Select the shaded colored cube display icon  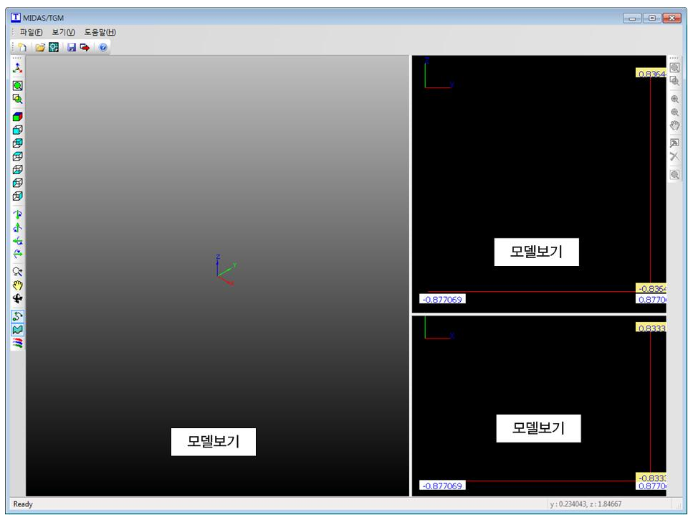(18, 117)
